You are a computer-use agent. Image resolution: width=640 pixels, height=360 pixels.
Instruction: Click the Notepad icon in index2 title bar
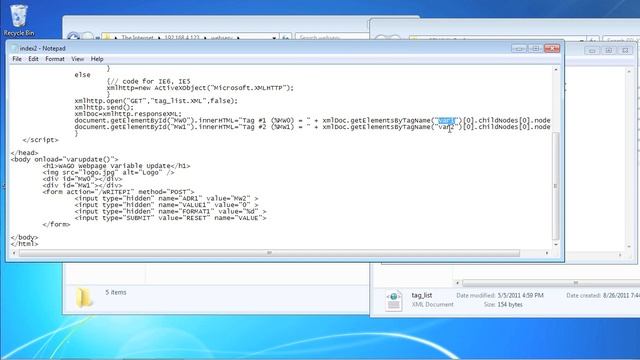point(14,48)
